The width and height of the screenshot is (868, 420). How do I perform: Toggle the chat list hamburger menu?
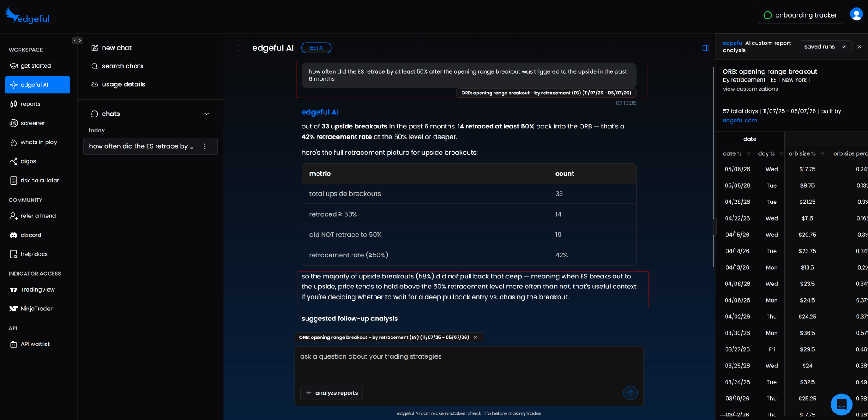[x=239, y=48]
